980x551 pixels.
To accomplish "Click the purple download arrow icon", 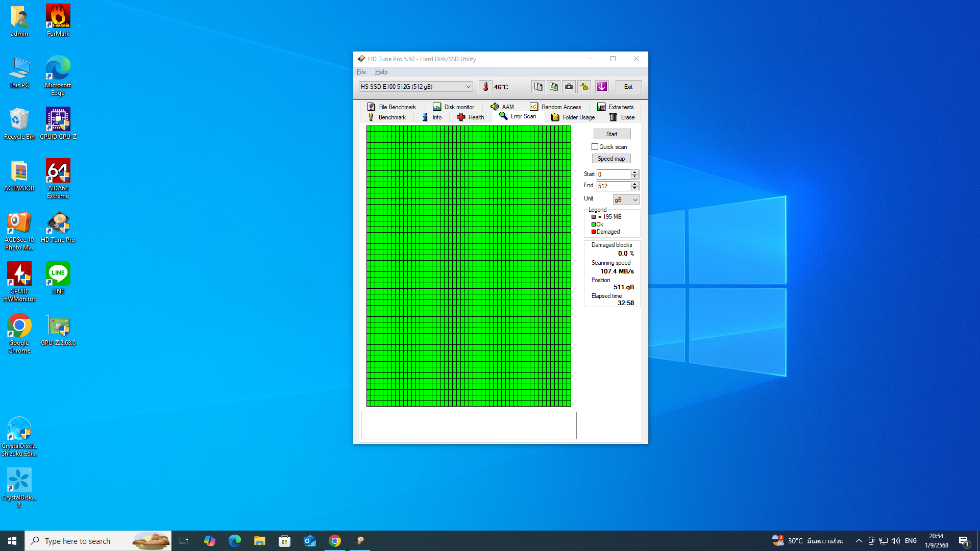I will click(x=602, y=87).
